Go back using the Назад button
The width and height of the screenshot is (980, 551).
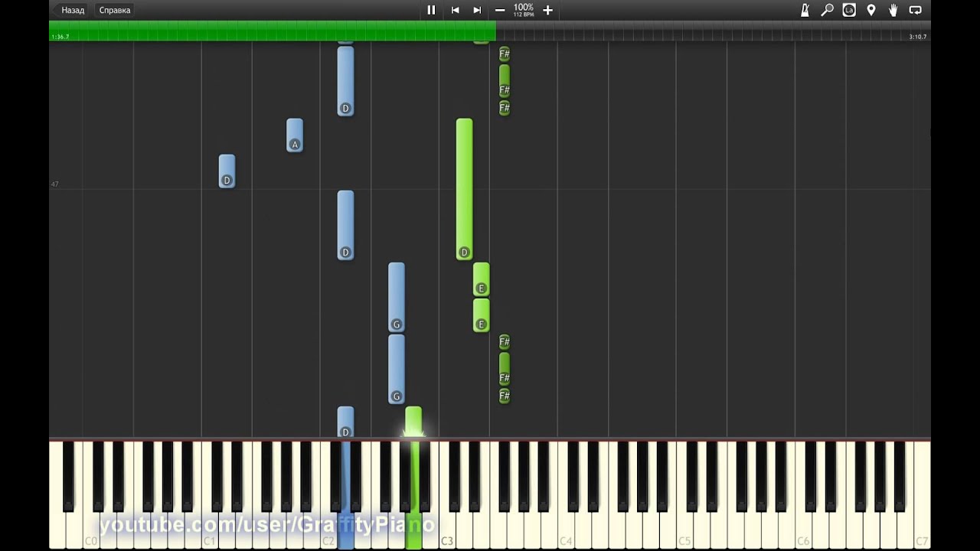73,10
